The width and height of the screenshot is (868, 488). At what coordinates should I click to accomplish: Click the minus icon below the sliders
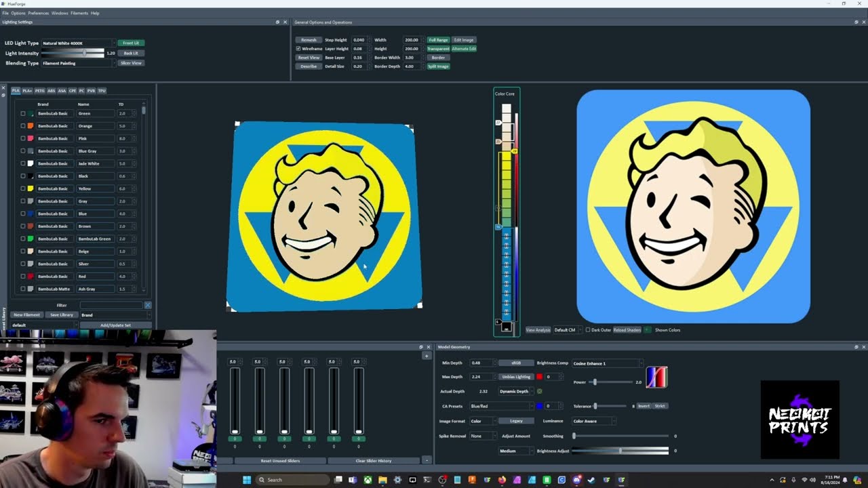(x=427, y=460)
